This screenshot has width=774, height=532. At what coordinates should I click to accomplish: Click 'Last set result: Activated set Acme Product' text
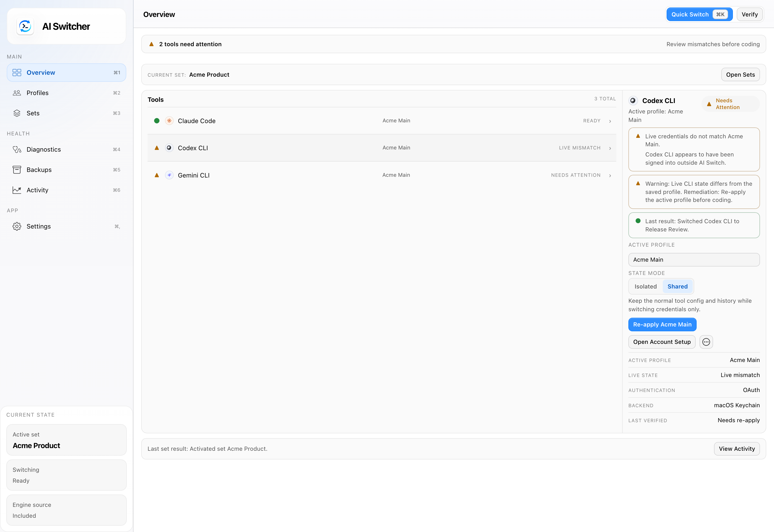tap(207, 449)
